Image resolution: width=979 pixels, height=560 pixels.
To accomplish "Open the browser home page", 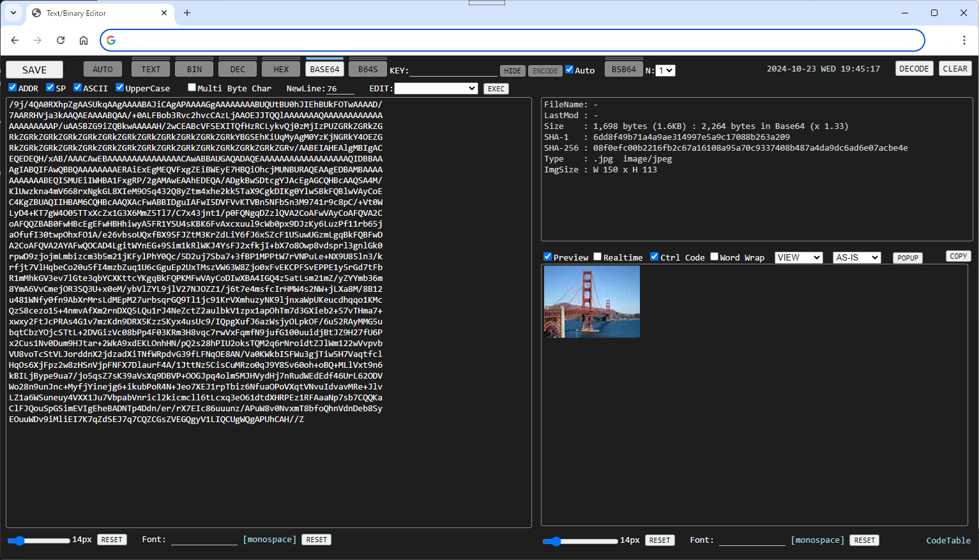I will [84, 40].
